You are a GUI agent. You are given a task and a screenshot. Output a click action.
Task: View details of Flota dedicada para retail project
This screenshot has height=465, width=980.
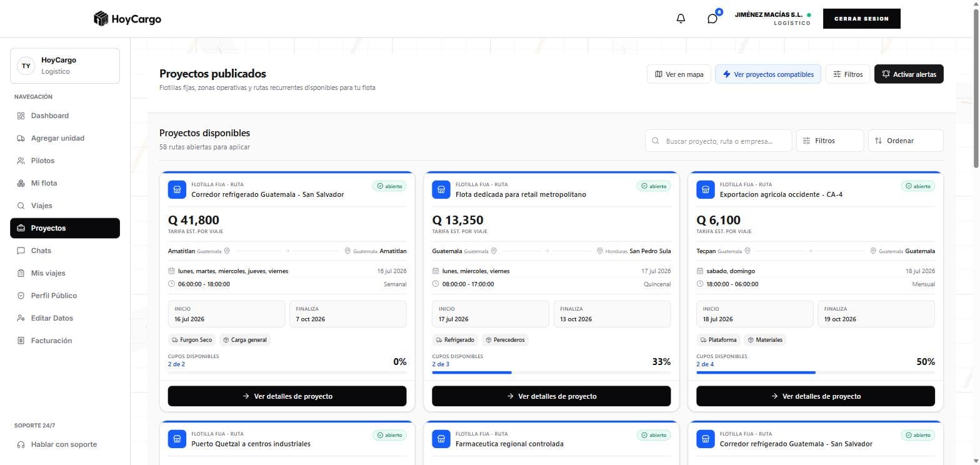click(x=551, y=396)
